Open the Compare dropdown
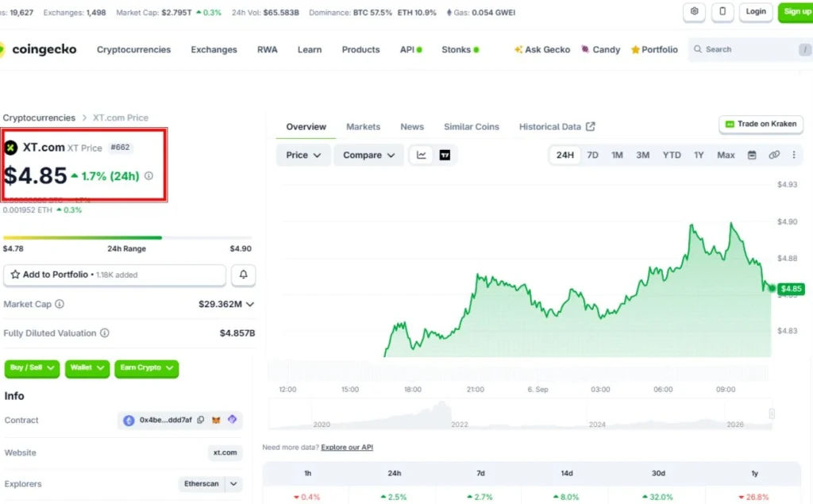813x504 pixels. tap(368, 155)
